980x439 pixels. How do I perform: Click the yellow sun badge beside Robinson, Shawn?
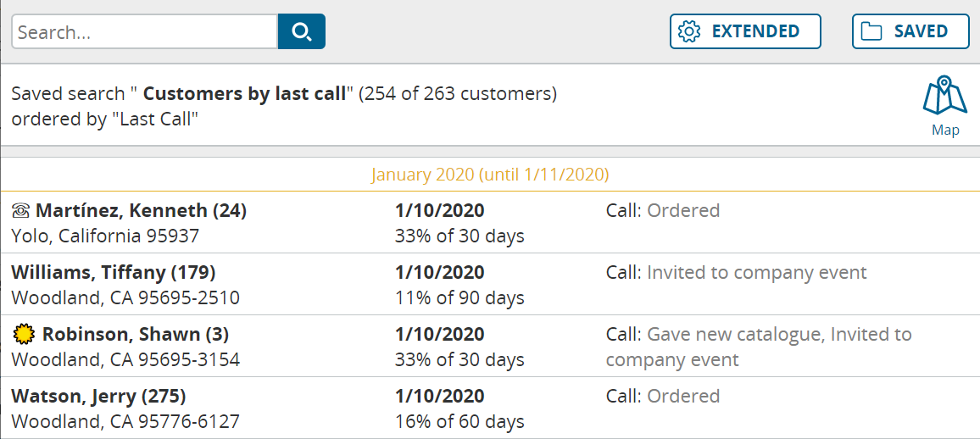(x=23, y=335)
